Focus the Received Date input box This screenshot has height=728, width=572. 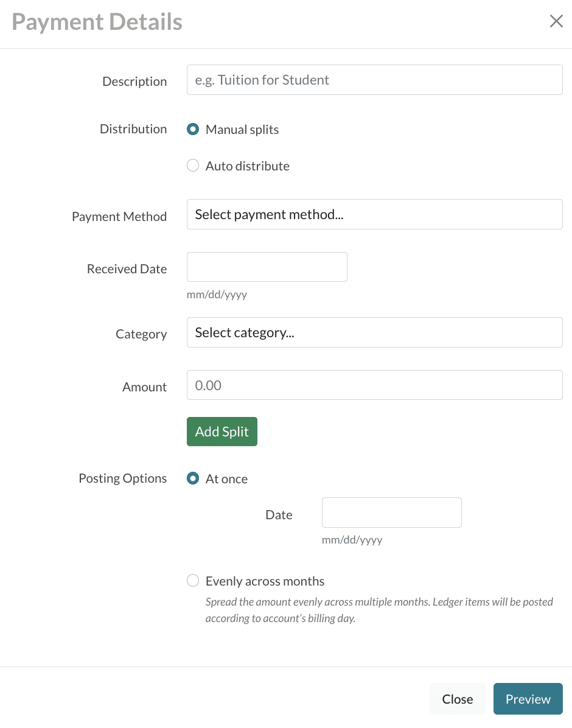click(267, 267)
